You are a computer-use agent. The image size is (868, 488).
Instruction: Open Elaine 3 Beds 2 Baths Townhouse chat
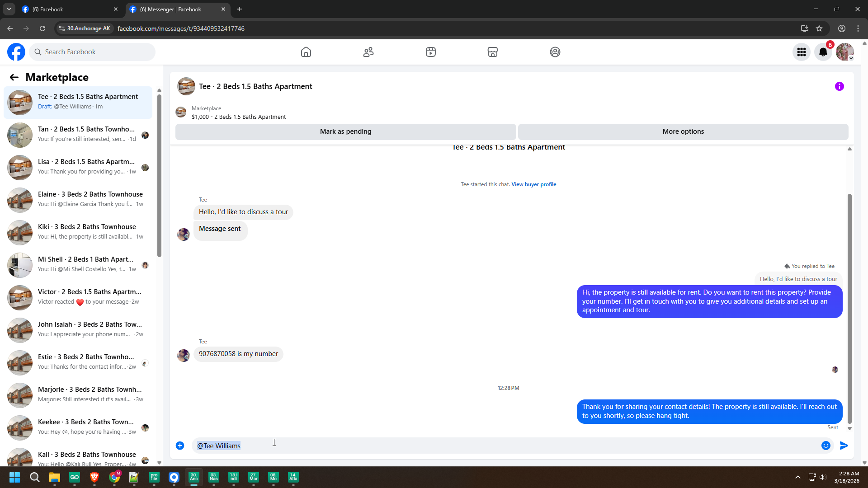(78, 200)
